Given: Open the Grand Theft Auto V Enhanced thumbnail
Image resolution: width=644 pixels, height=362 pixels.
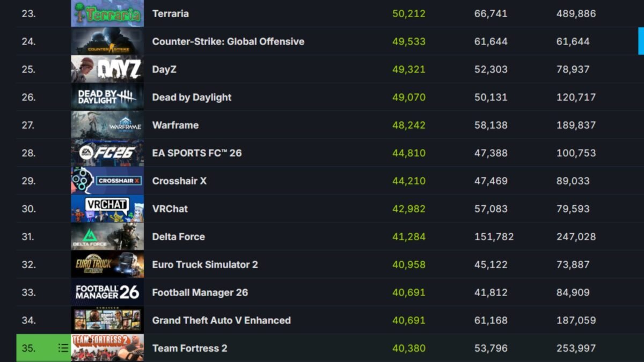Looking at the screenshot, I should pos(107,320).
